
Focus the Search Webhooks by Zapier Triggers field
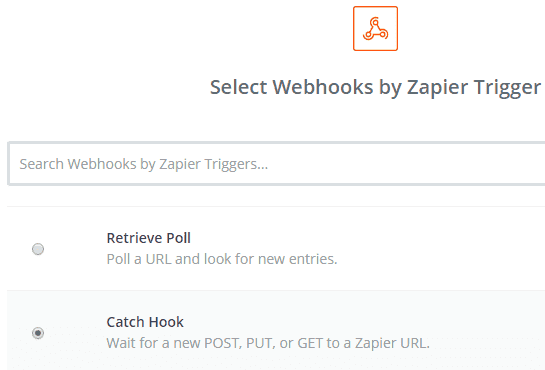pyautogui.click(x=276, y=164)
